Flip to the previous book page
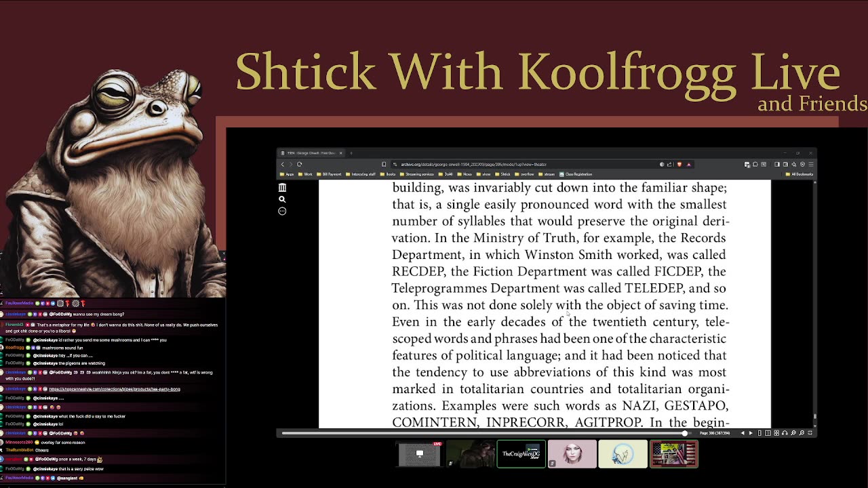This screenshot has height=488, width=868. [x=743, y=433]
